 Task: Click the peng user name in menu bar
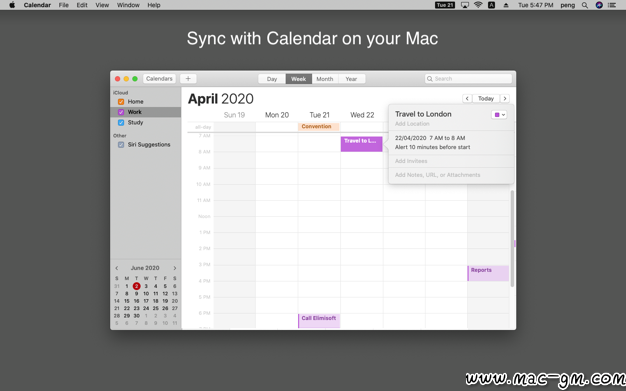[567, 5]
